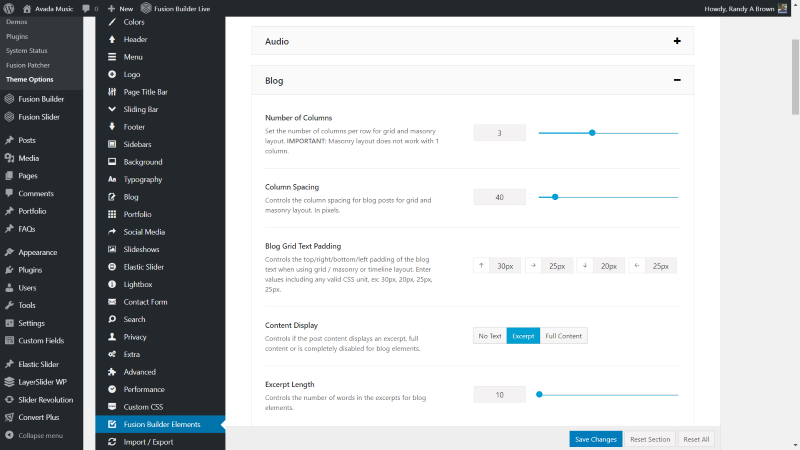Open the Elastic Slider options tab
Screen dimensions: 800x450
[160, 267]
